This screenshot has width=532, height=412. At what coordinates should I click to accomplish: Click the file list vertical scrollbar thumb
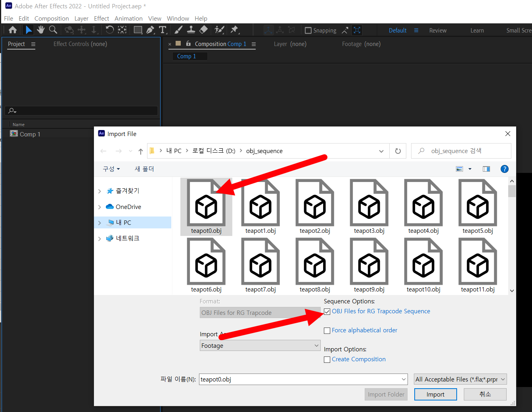click(x=512, y=191)
